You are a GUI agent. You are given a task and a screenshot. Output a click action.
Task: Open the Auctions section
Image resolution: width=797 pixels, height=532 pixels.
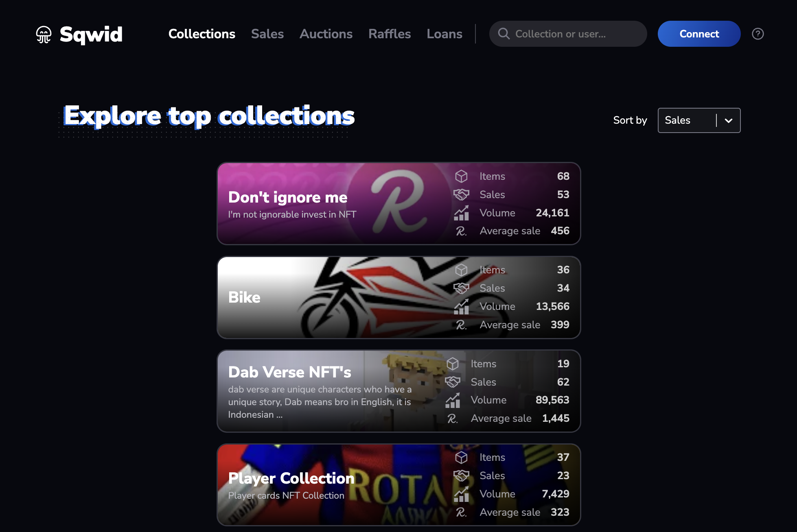click(x=326, y=33)
